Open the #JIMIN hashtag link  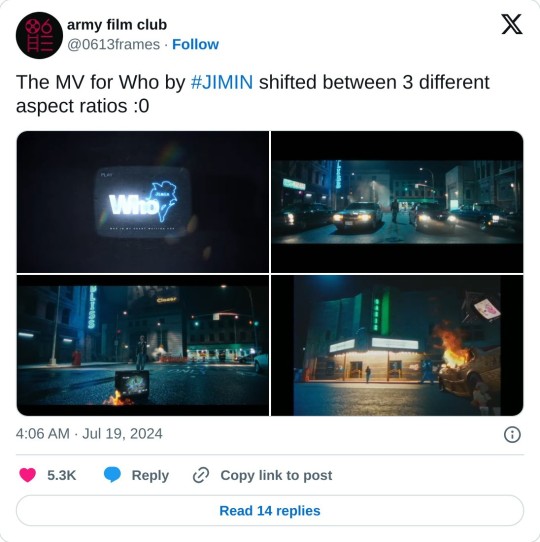point(222,82)
